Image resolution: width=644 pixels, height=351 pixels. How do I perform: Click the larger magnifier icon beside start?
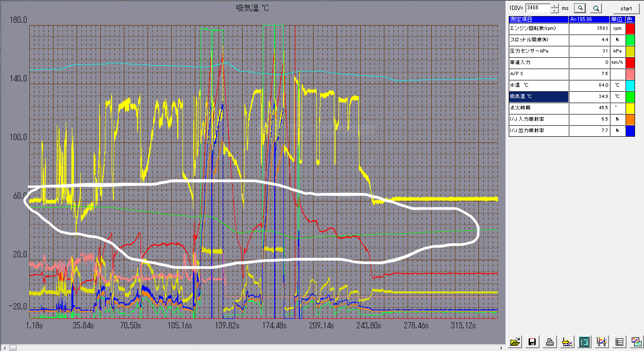[596, 8]
